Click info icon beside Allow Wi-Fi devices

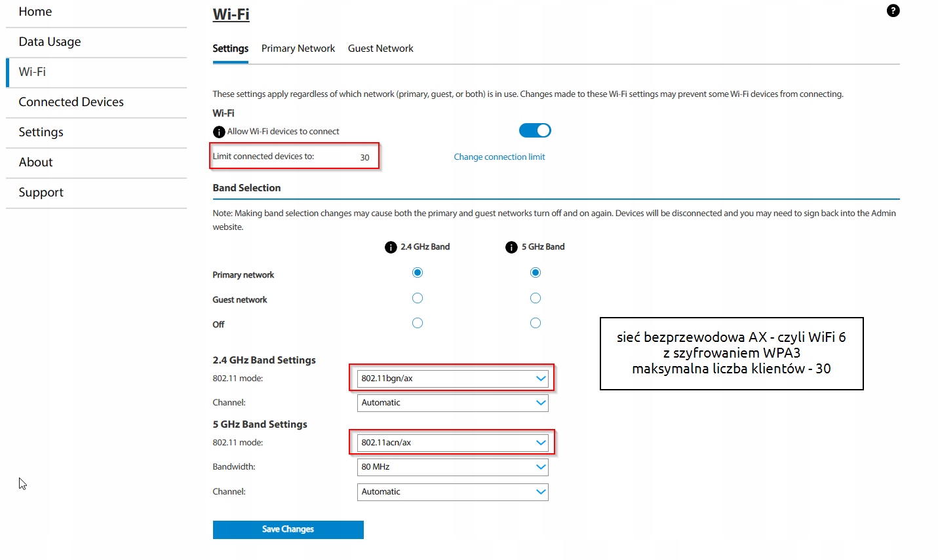click(219, 132)
